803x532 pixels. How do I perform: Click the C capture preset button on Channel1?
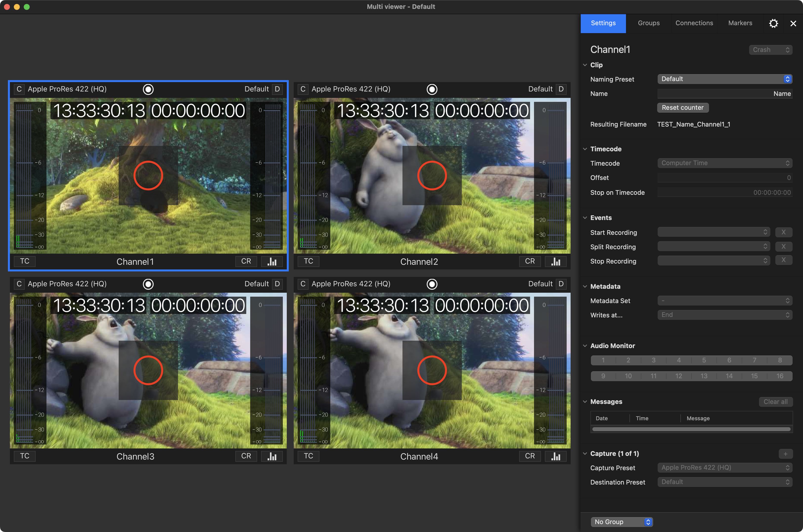click(x=19, y=89)
